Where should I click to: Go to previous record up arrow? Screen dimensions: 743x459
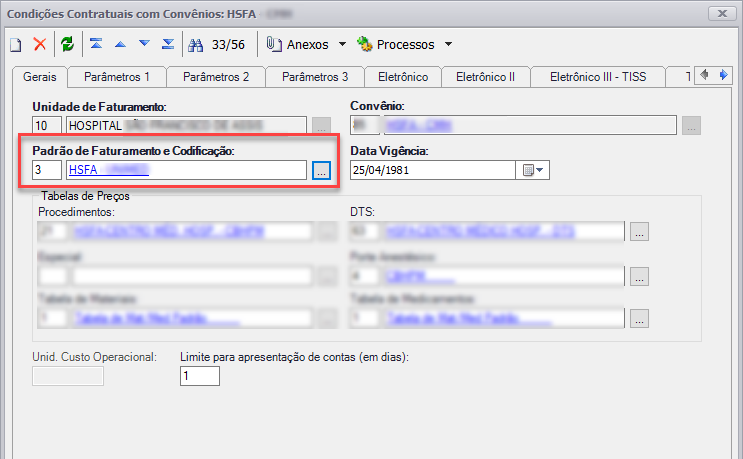tap(120, 44)
